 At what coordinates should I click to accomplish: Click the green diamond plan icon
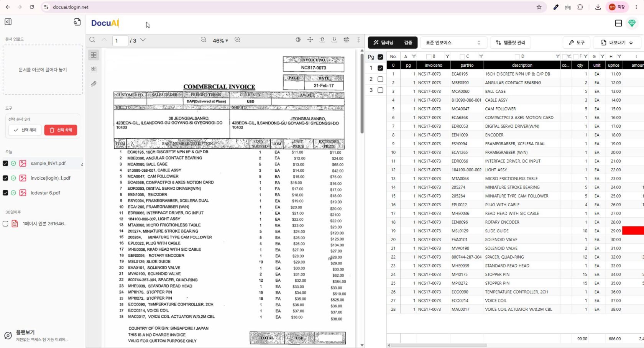pyautogui.click(x=632, y=23)
